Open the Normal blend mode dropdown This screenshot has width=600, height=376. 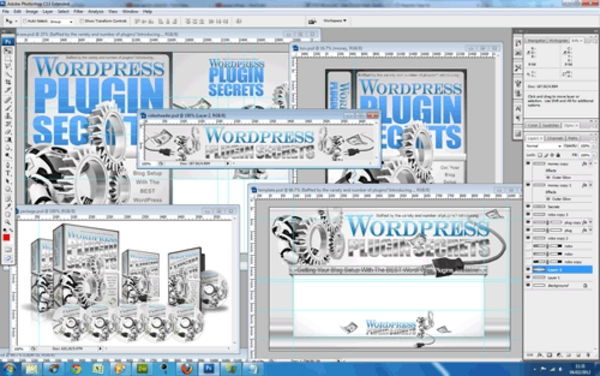click(x=543, y=146)
